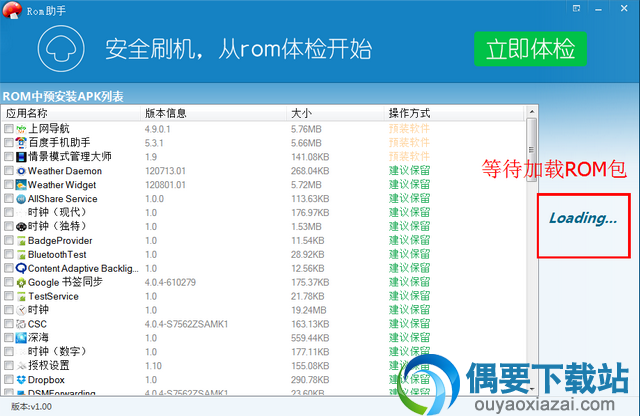Tick the checkbox for 百度手机助手
Screen dimensions: 640x416
point(9,143)
